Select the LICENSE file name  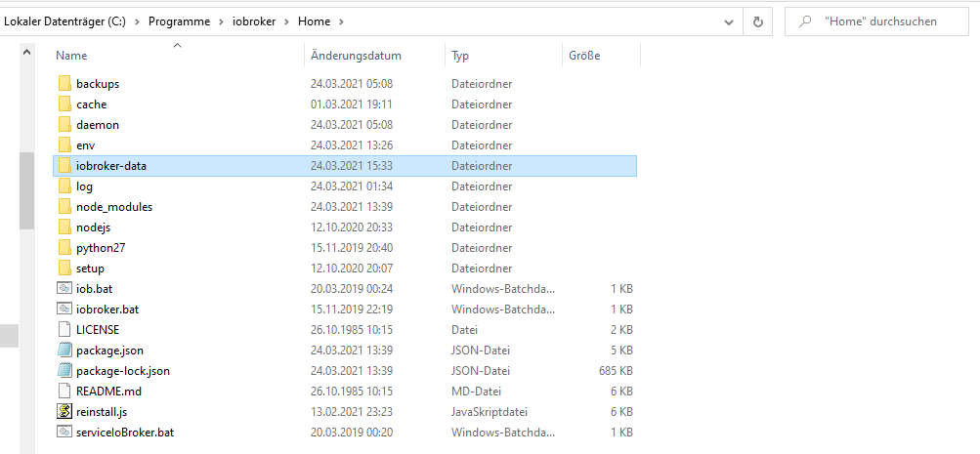pos(98,330)
